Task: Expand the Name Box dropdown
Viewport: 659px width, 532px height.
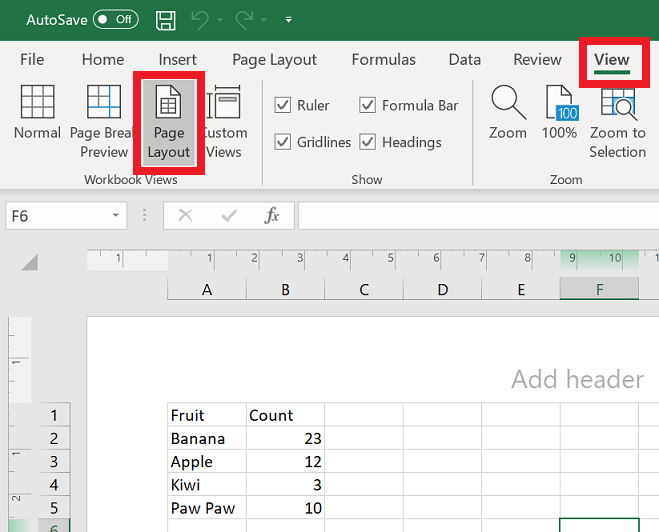Action: (x=117, y=215)
